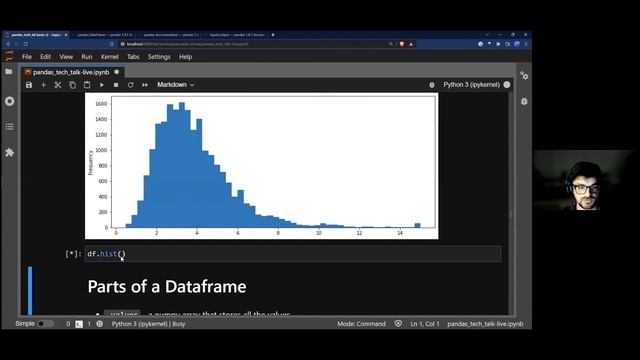
Task: Open the file browser folder icon in sidebar
Action: point(9,72)
